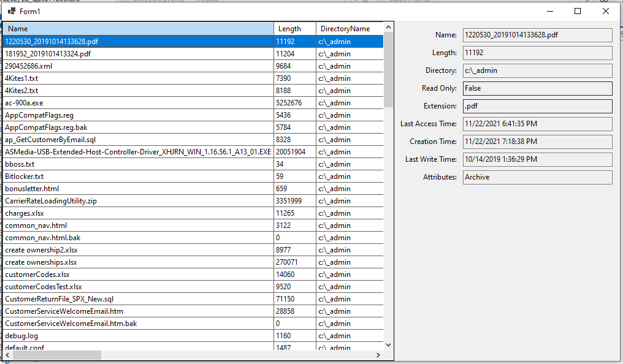Click the DirectoryName column header

350,29
